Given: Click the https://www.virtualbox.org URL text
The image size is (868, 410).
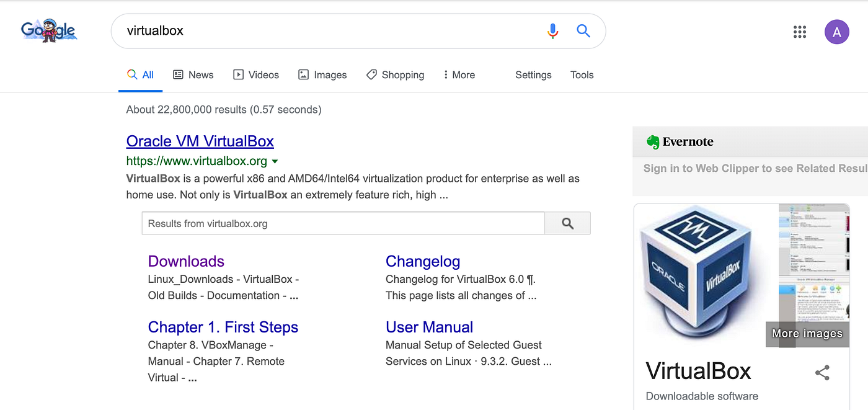Looking at the screenshot, I should coord(197,161).
